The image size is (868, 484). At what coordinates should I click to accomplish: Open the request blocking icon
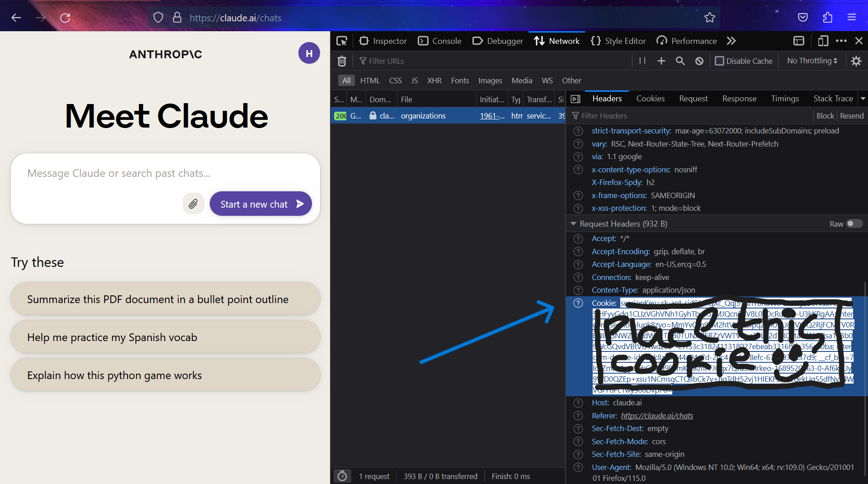pyautogui.click(x=699, y=61)
